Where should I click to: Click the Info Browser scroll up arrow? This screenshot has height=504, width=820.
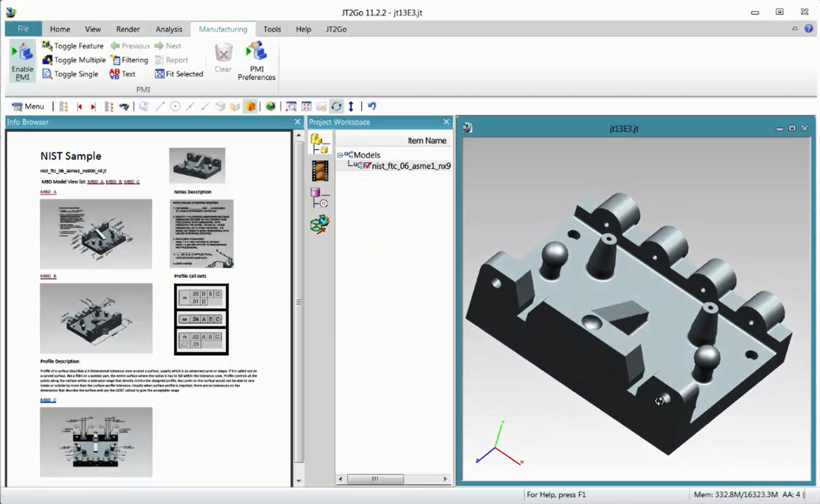[299, 135]
